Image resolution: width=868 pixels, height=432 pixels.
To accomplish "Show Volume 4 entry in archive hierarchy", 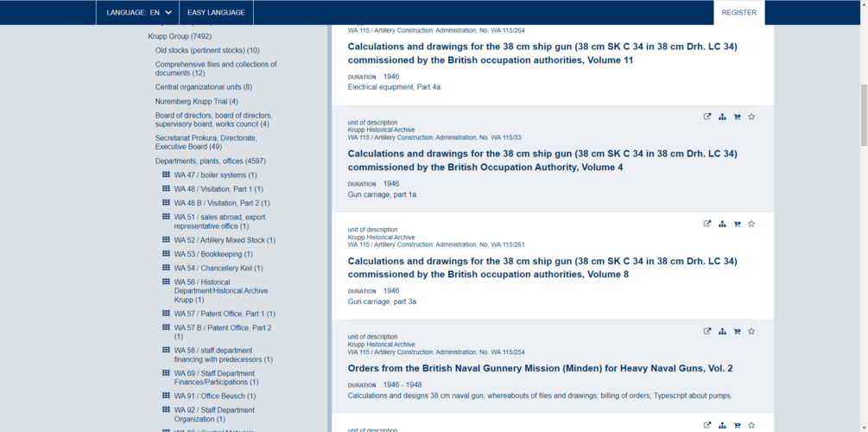I will point(722,117).
